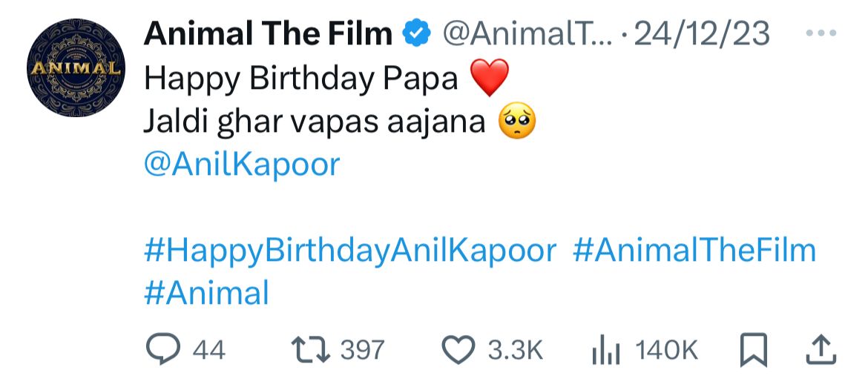Image resolution: width=868 pixels, height=390 pixels.
Task: Click the Animal The Film display name
Action: pos(268,33)
